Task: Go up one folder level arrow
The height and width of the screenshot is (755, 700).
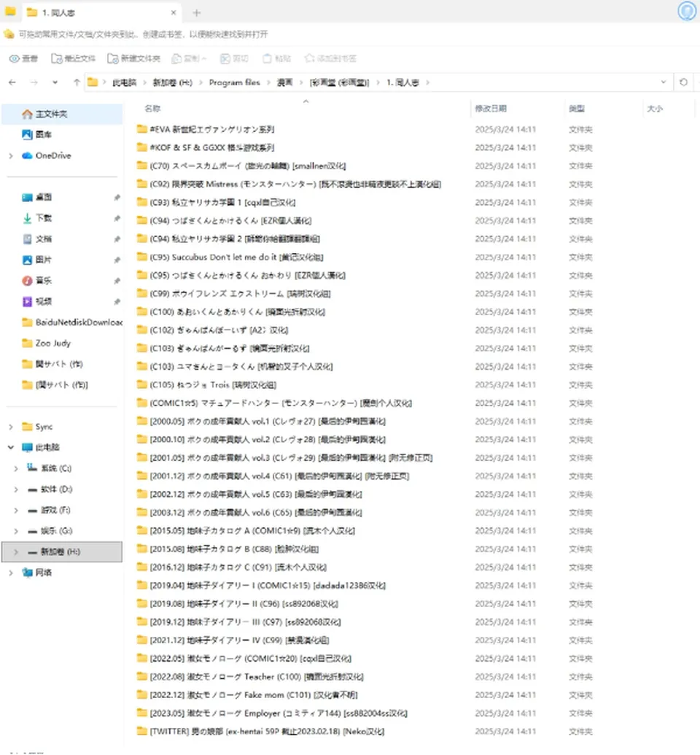Action: 76,83
